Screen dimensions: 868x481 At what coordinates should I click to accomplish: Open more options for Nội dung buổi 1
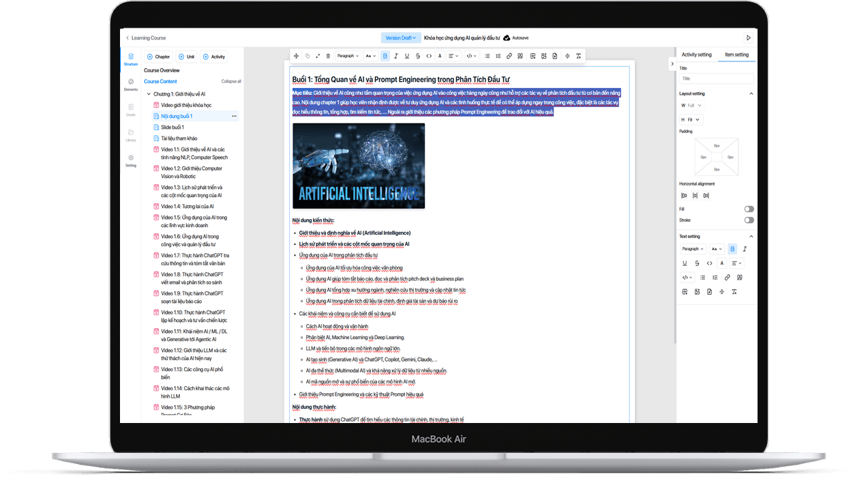[234, 116]
